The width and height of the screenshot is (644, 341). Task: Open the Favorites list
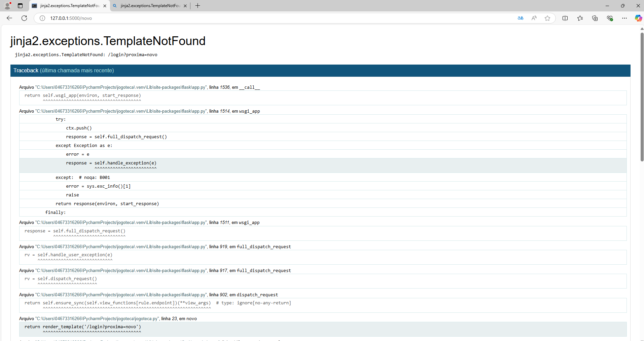point(580,18)
